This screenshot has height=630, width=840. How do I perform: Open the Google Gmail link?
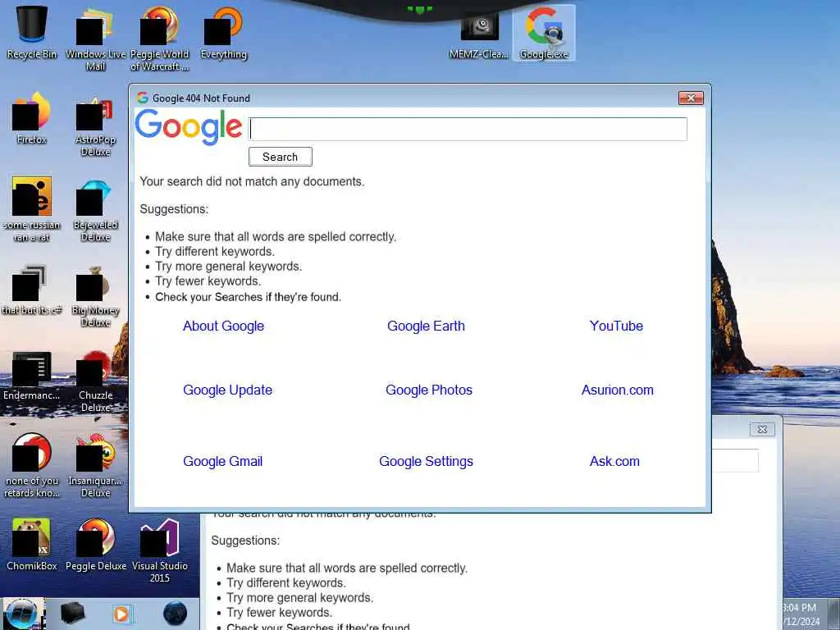(223, 461)
